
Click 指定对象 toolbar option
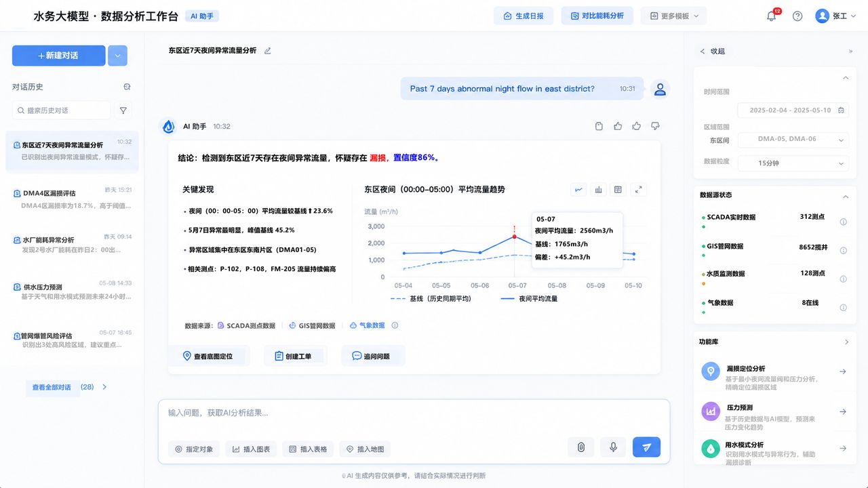pos(194,449)
